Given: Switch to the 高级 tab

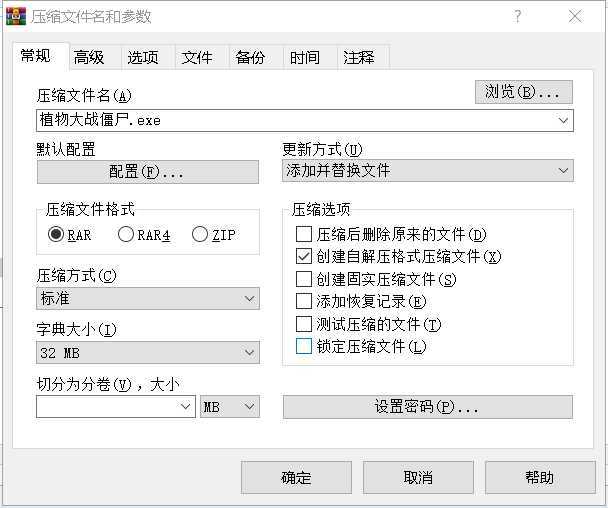Looking at the screenshot, I should tap(89, 57).
